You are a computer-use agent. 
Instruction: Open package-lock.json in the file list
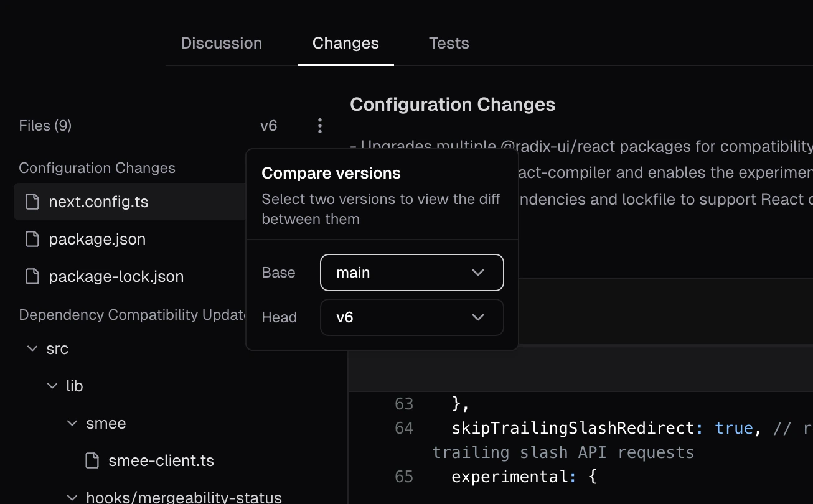tap(116, 276)
